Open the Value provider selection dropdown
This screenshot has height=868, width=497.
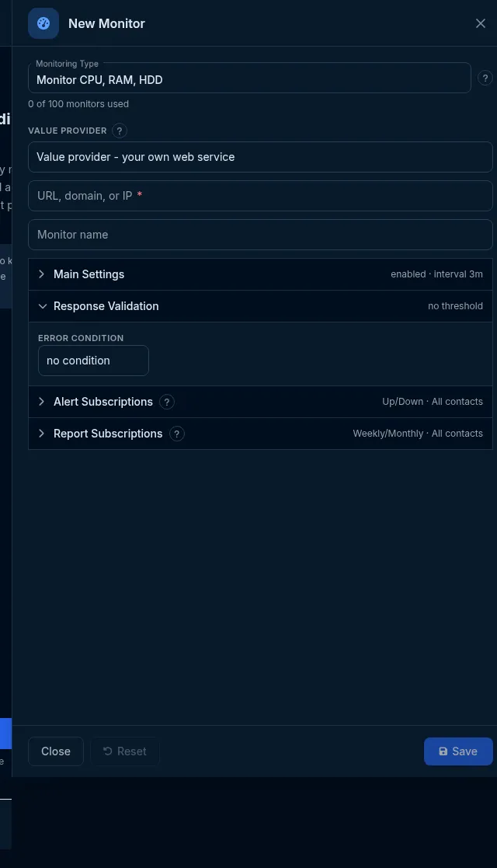pos(260,157)
